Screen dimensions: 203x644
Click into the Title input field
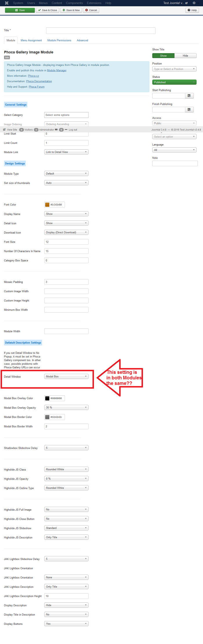click(101, 31)
